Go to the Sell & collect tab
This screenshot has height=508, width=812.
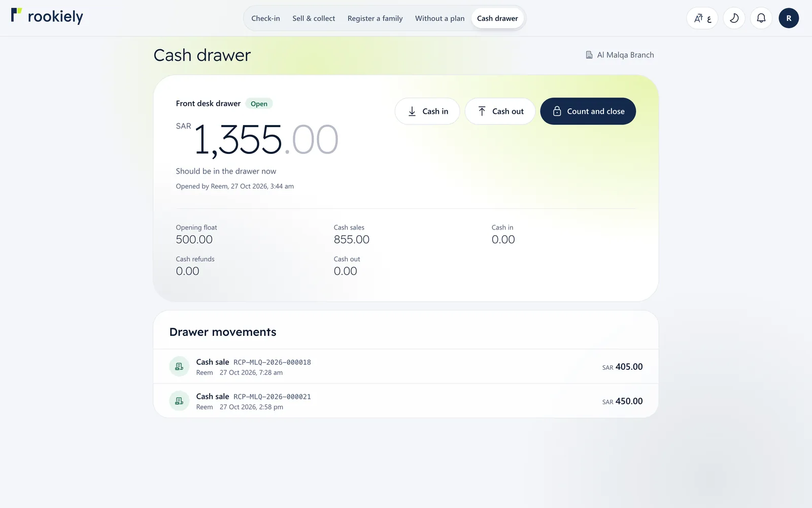pyautogui.click(x=314, y=18)
